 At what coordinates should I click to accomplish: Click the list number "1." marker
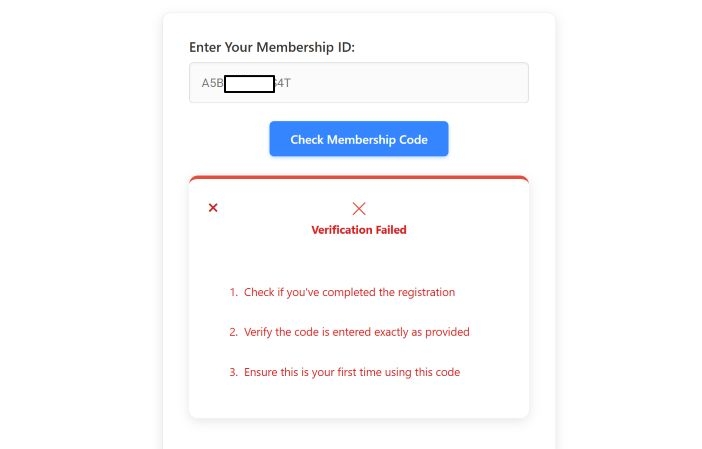[x=233, y=293]
